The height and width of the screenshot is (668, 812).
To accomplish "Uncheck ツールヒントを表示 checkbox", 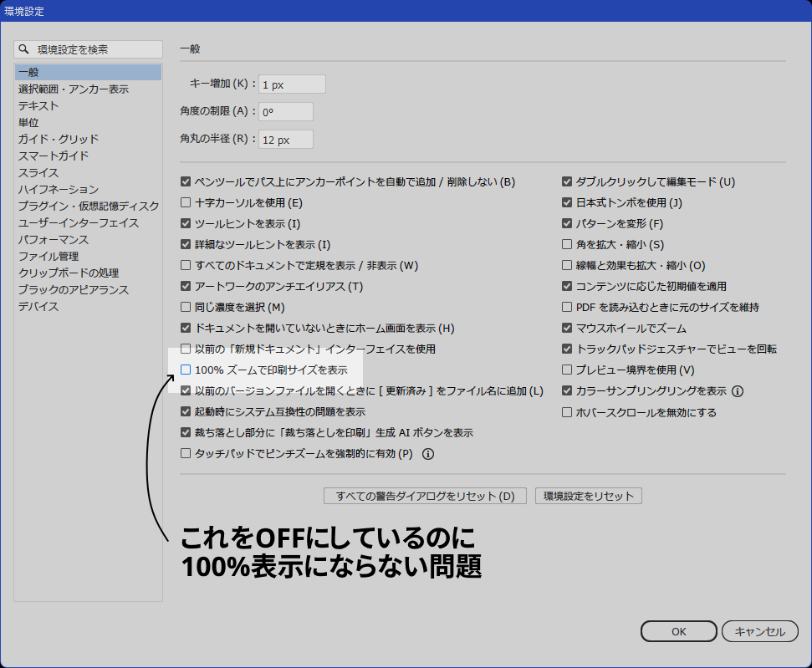I will point(186,224).
